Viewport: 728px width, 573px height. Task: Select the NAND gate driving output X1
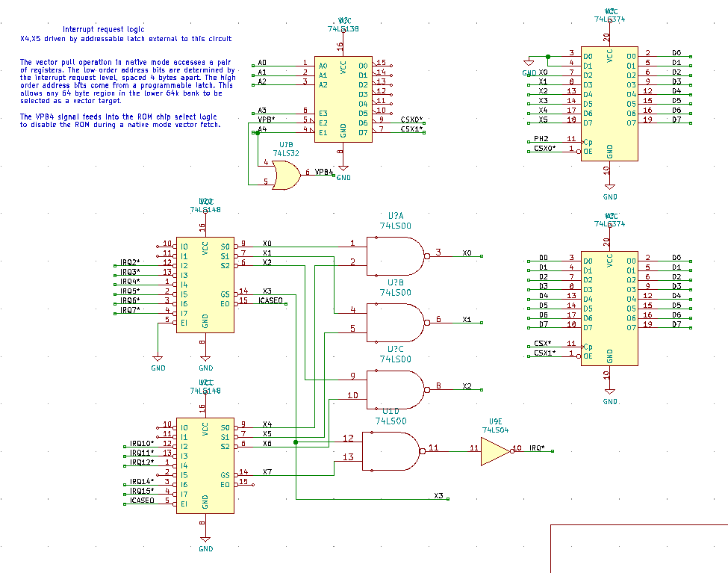393,320
